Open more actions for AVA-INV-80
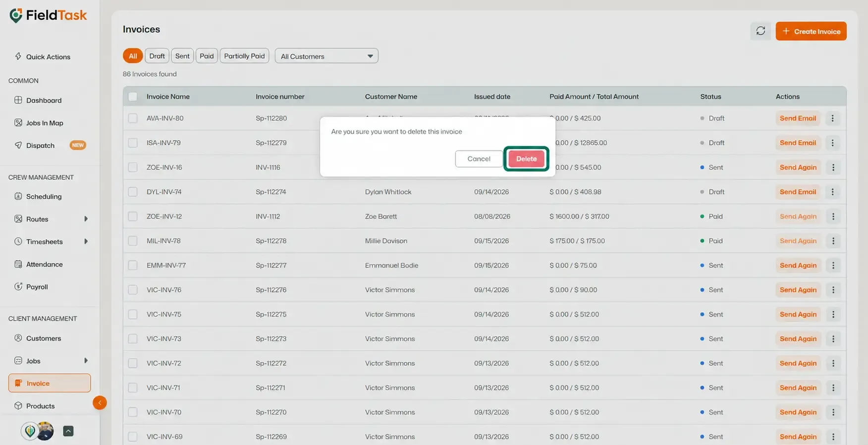Image resolution: width=868 pixels, height=445 pixels. (832, 118)
